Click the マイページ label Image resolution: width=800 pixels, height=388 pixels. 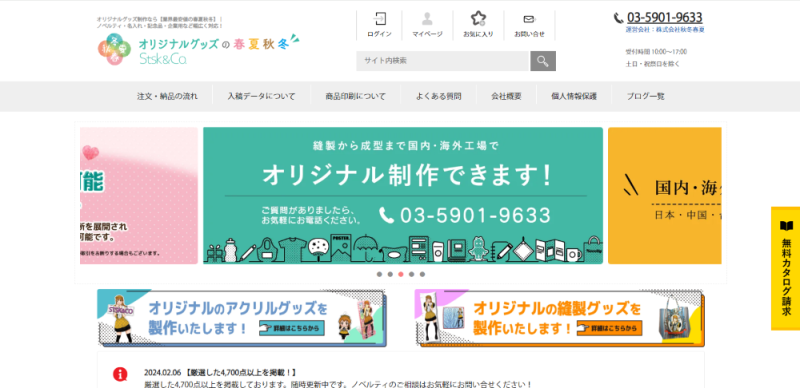point(428,34)
